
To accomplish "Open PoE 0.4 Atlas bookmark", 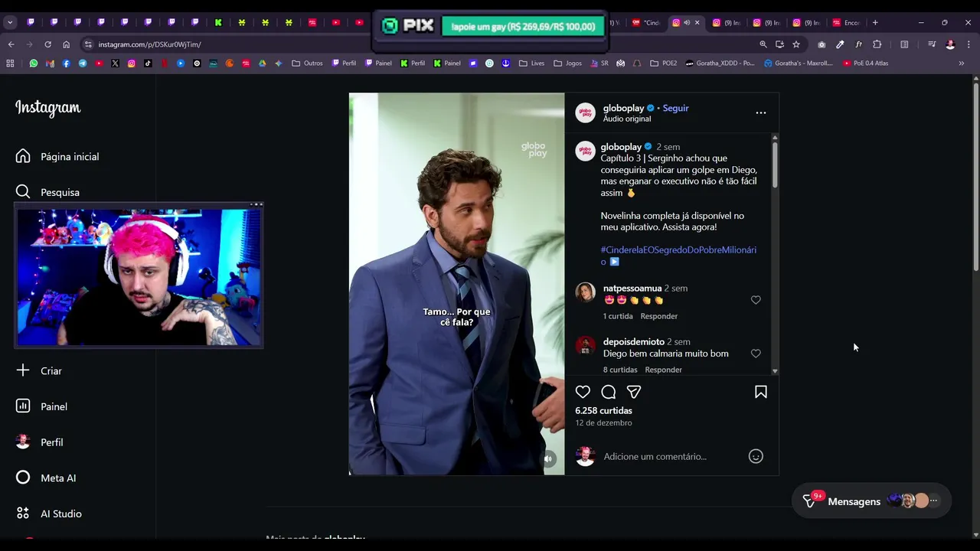I will coord(866,64).
